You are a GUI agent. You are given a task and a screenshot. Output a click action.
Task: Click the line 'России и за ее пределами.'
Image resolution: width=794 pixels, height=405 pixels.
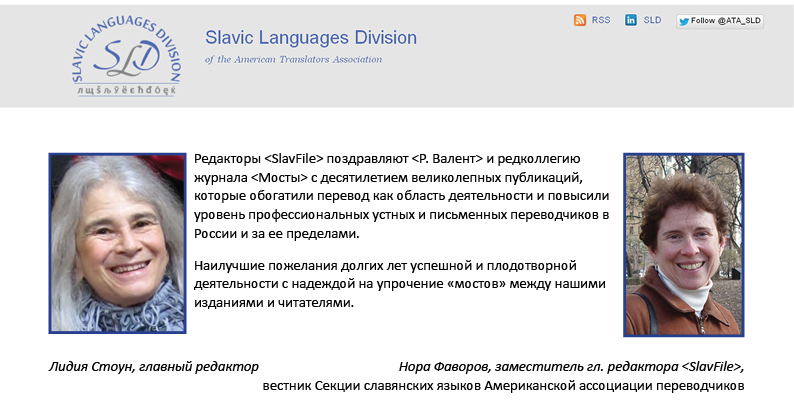tap(276, 234)
